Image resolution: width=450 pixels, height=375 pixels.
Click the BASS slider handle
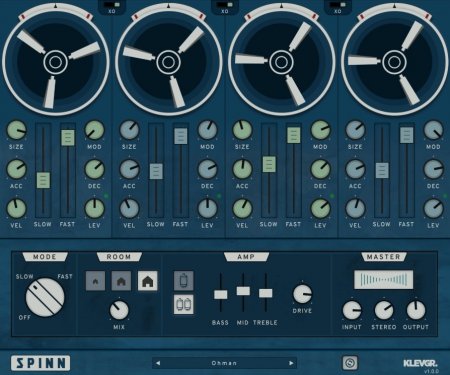click(x=221, y=294)
